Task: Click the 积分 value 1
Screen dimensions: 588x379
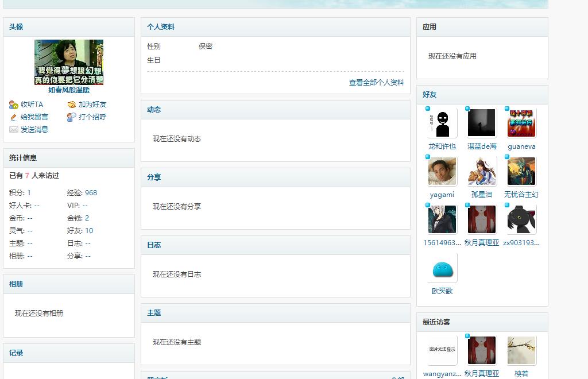Action: (29, 193)
